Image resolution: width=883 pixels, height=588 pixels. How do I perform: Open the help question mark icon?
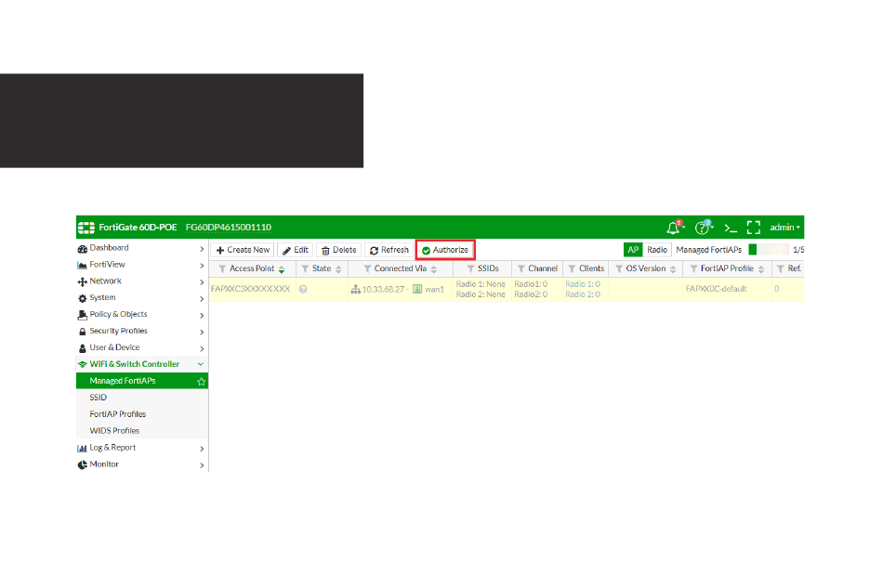703,228
